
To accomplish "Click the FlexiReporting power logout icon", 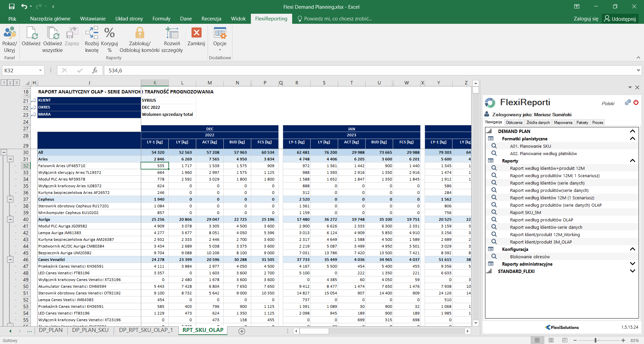I will click(636, 102).
